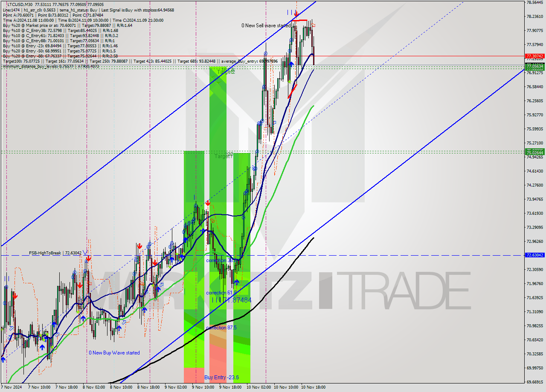Screen dimensions: 546x392
Task: Select the 'correction 87.5' label
Action: pyautogui.click(x=221, y=328)
